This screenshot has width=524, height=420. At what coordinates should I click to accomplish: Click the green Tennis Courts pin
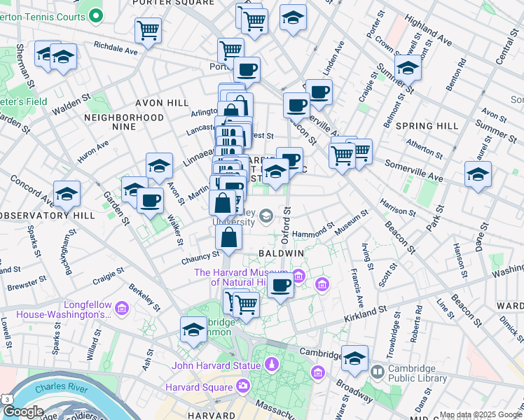tap(96, 15)
